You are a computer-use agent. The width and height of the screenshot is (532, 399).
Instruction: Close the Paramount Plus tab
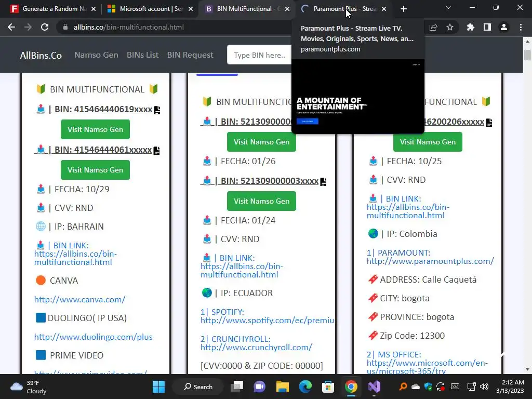click(x=384, y=9)
